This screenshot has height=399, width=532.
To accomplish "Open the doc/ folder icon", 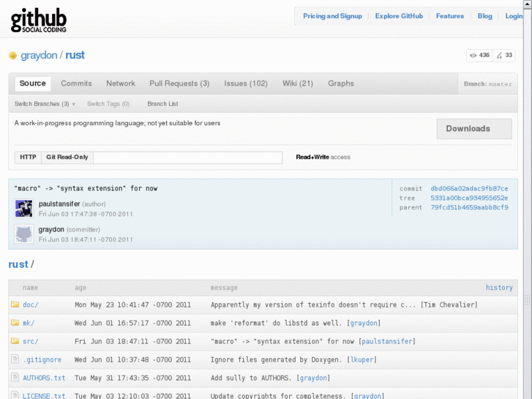I will pyautogui.click(x=15, y=305).
